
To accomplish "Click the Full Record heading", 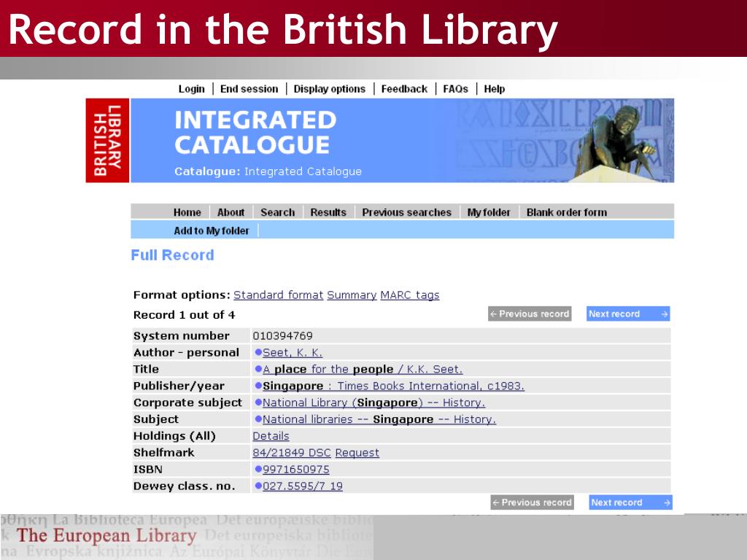I will [x=172, y=255].
